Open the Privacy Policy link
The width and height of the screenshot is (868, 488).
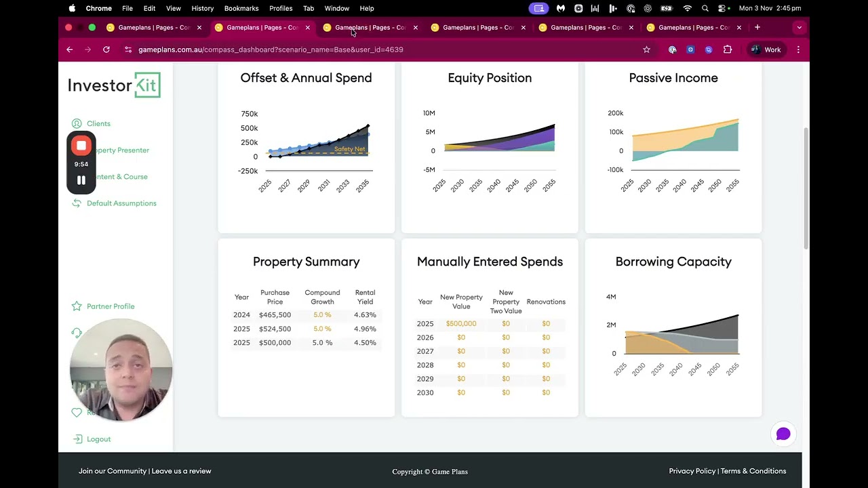[692, 471]
